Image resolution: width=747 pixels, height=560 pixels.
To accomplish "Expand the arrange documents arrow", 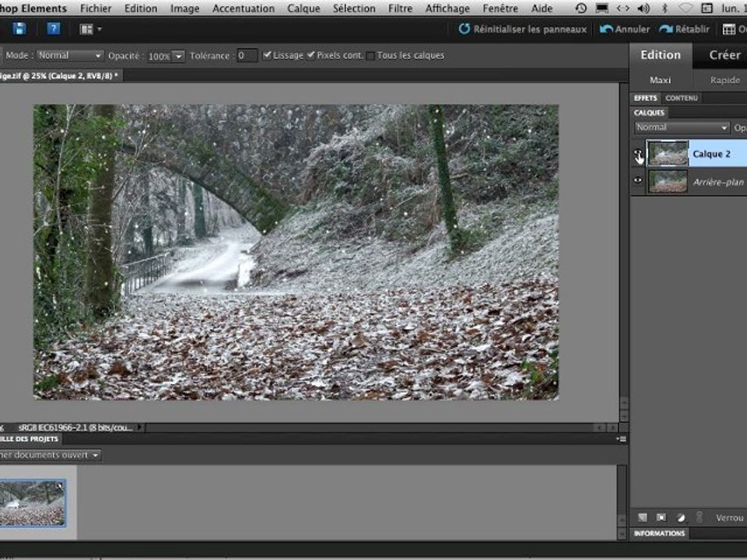I will [100, 29].
